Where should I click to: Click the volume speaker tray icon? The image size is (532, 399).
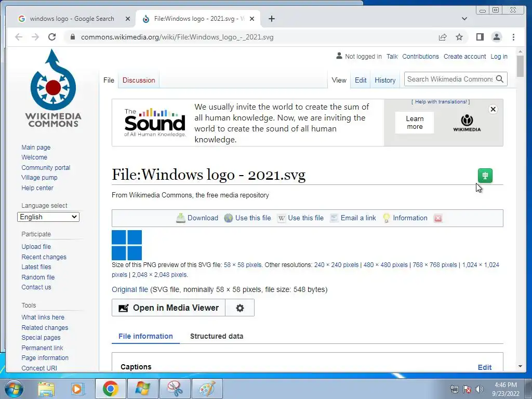click(x=480, y=389)
